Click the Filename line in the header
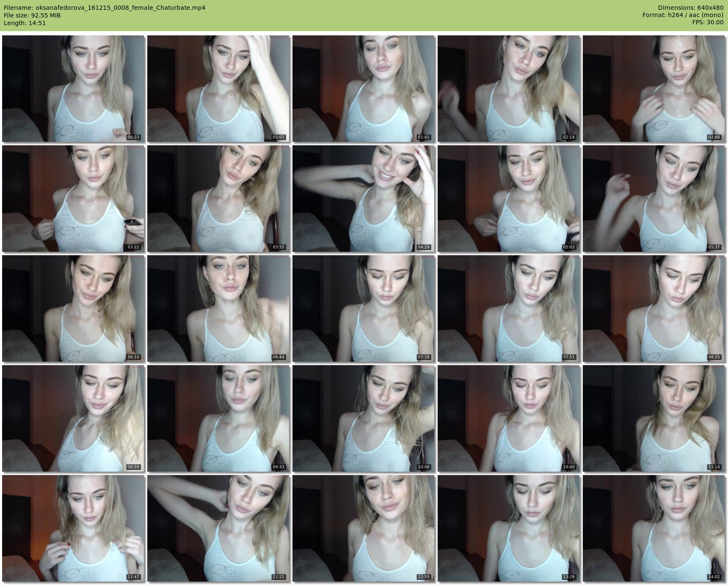 (x=104, y=8)
